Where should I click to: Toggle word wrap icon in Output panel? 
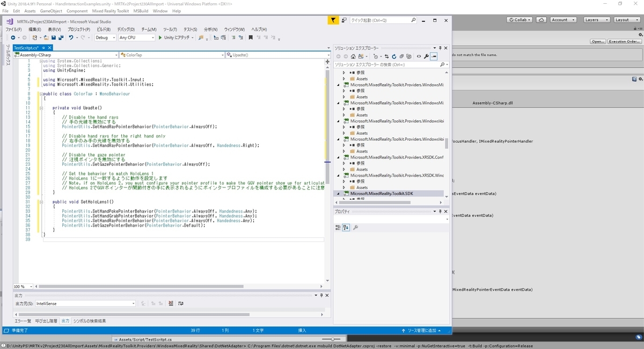(x=180, y=303)
